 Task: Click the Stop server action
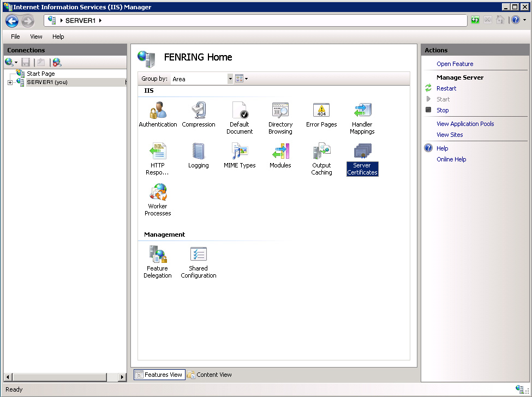pyautogui.click(x=443, y=110)
